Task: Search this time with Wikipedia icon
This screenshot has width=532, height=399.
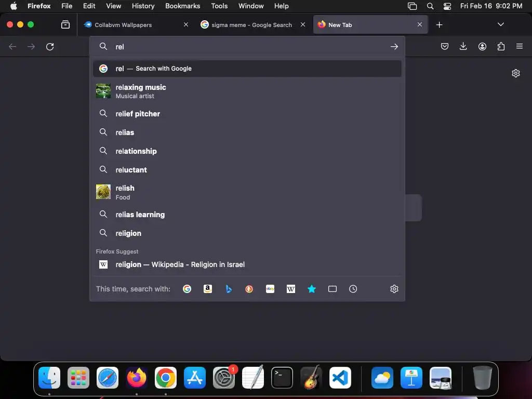Action: pyautogui.click(x=291, y=289)
